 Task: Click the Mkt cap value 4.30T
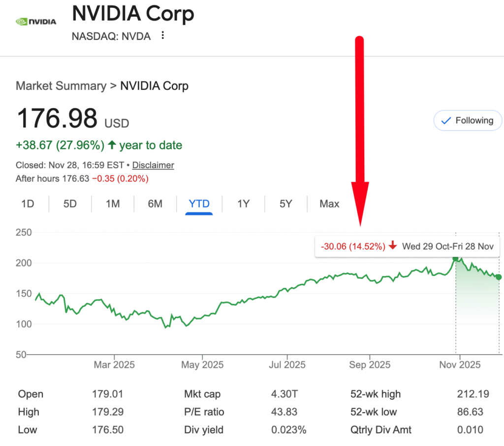[283, 394]
